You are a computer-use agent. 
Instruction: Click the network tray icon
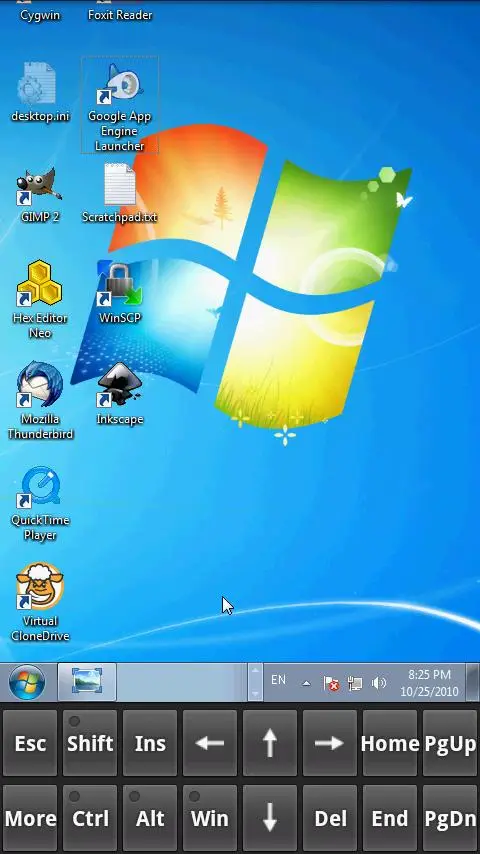click(355, 683)
